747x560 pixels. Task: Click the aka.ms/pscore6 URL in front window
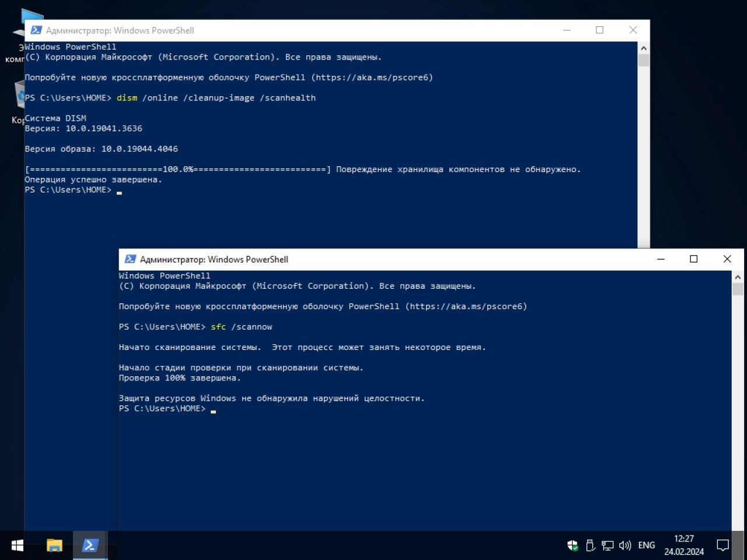click(x=466, y=306)
